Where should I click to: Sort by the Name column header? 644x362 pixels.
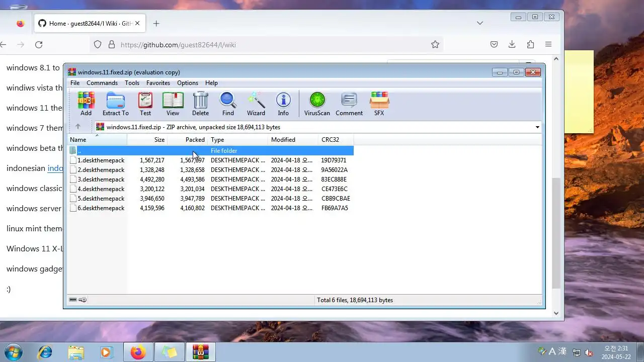97,140
